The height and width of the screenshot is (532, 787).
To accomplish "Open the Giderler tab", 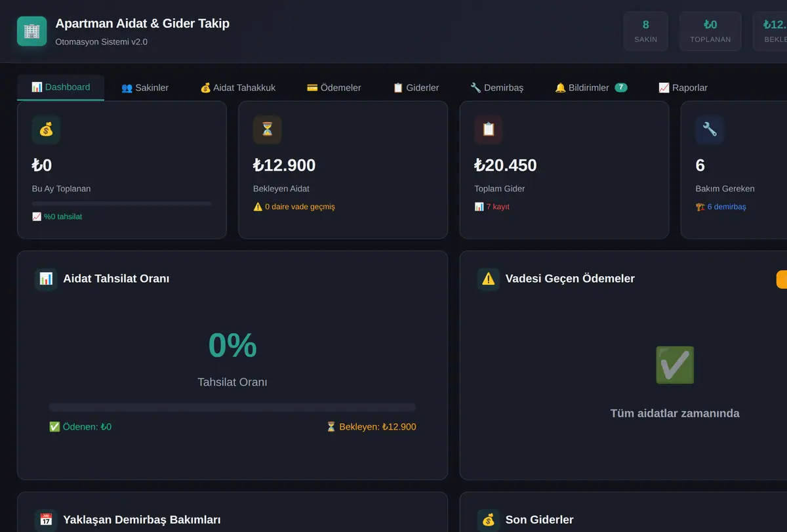I will pyautogui.click(x=416, y=87).
